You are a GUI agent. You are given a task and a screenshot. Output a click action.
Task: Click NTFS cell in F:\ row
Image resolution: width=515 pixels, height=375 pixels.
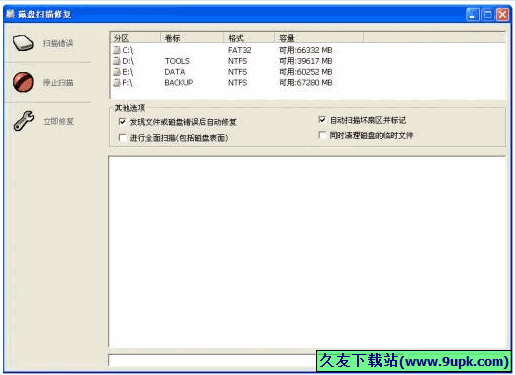click(x=237, y=83)
